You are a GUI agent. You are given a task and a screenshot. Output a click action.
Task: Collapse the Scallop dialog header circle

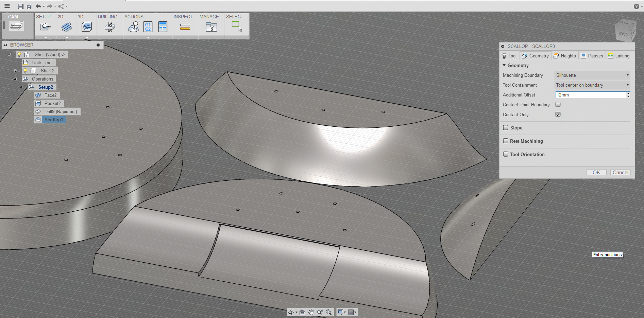click(503, 46)
